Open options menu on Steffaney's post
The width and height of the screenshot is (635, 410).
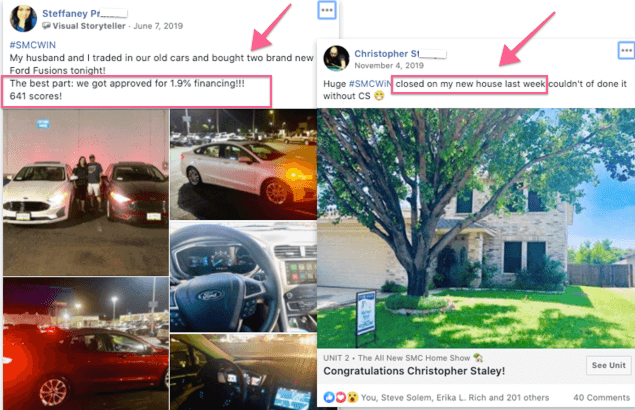click(327, 10)
